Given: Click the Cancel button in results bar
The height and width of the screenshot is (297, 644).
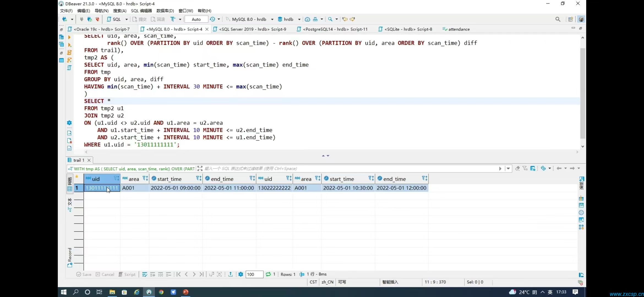Looking at the screenshot, I should [105, 274].
